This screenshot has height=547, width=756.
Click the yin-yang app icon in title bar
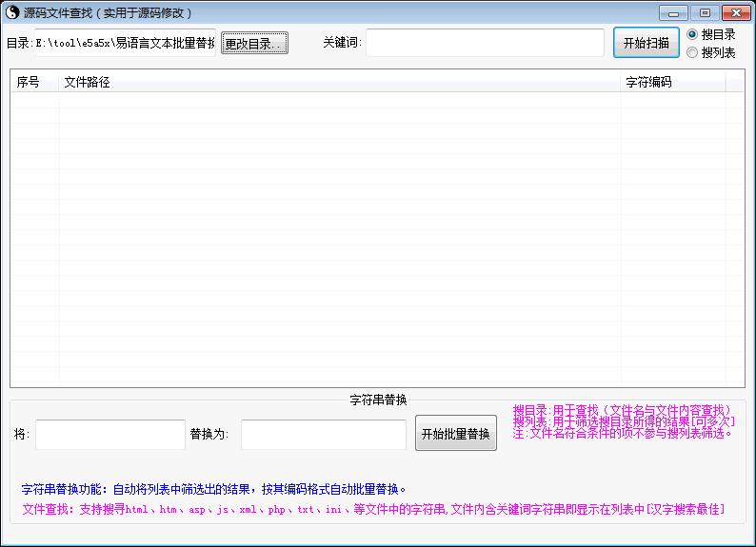tap(11, 12)
